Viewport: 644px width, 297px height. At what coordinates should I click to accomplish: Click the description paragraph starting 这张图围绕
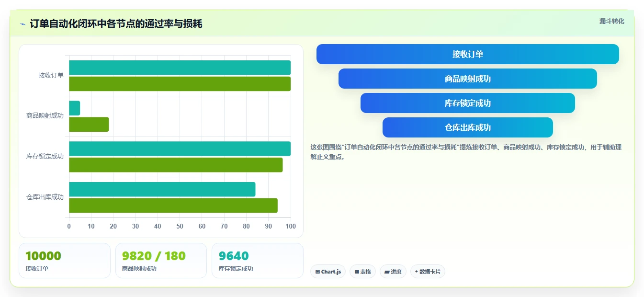(465, 152)
